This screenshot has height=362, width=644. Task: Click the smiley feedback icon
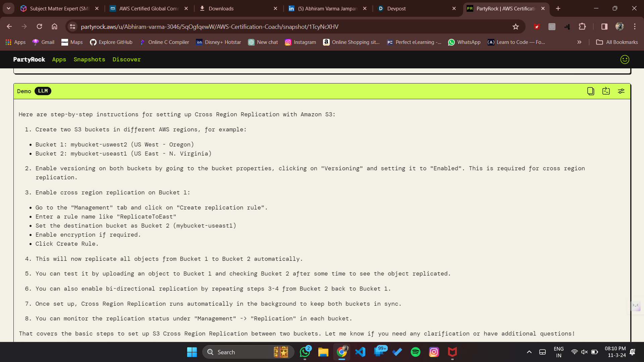625,59
